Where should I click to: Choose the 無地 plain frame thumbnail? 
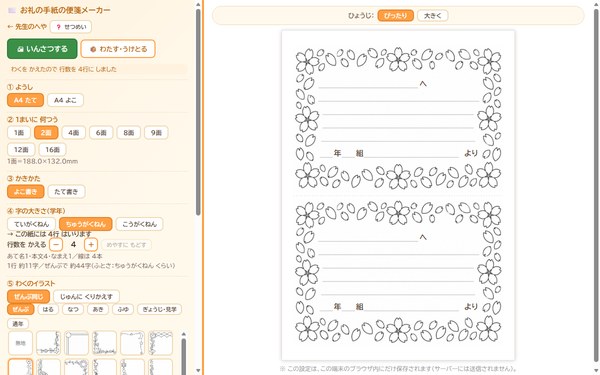tap(20, 343)
